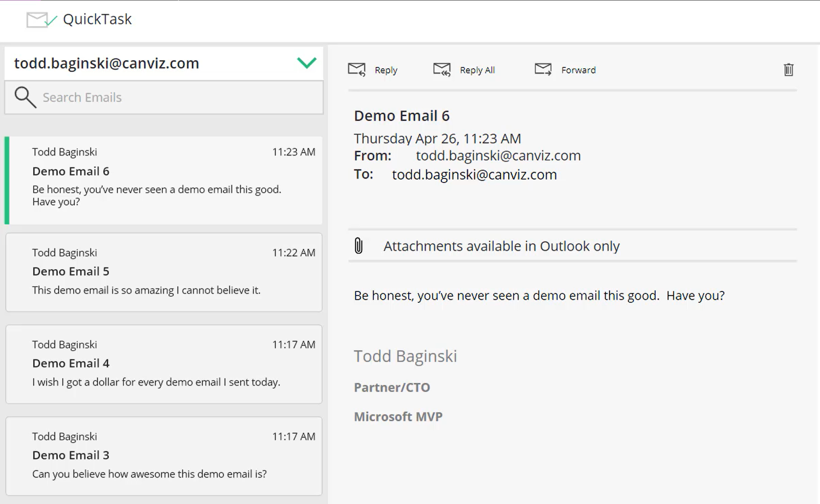Open Demo Email 5 from the list

(164, 272)
